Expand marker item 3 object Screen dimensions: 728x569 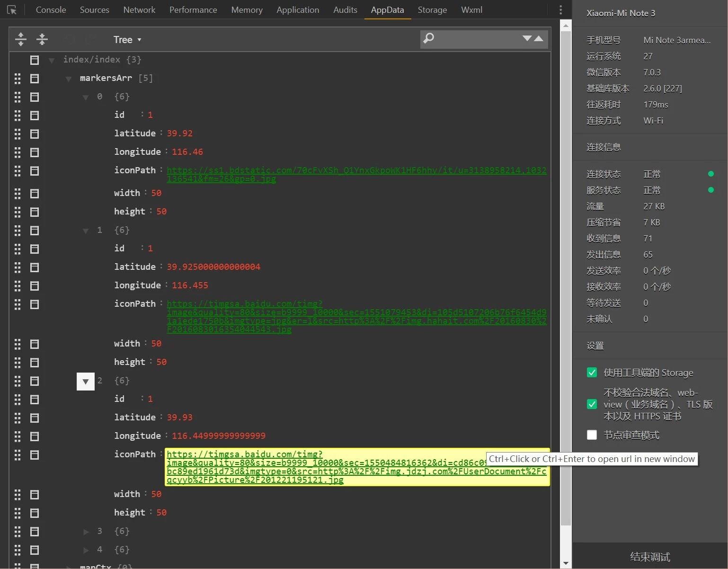(x=86, y=532)
